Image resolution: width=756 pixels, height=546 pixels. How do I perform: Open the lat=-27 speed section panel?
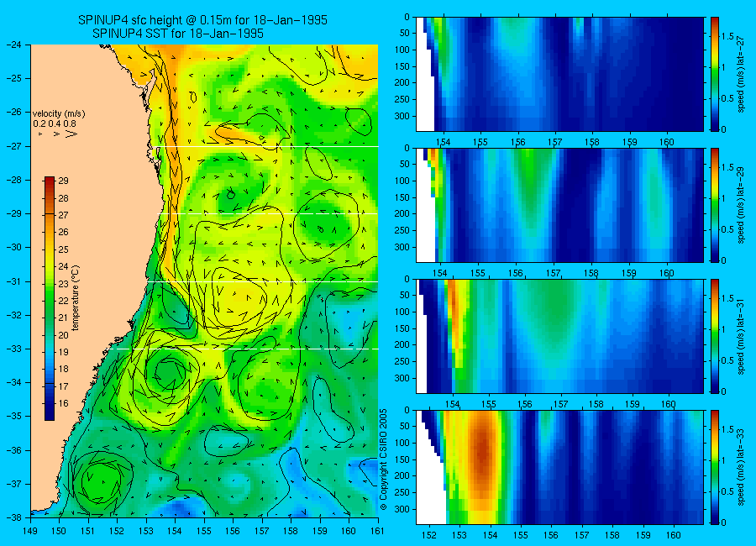559,74
